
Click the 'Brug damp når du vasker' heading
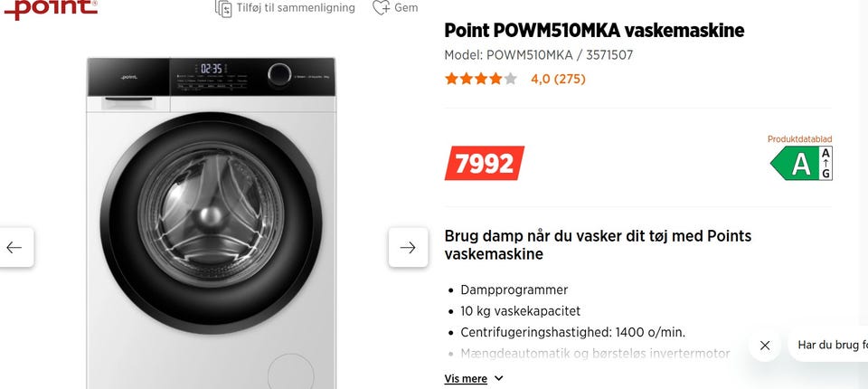pos(598,244)
